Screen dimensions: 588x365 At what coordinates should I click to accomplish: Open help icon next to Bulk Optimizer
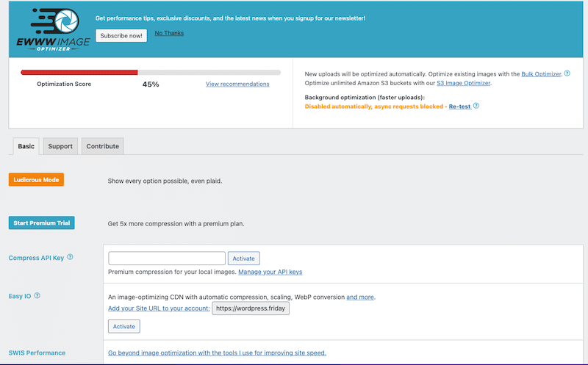click(x=567, y=73)
